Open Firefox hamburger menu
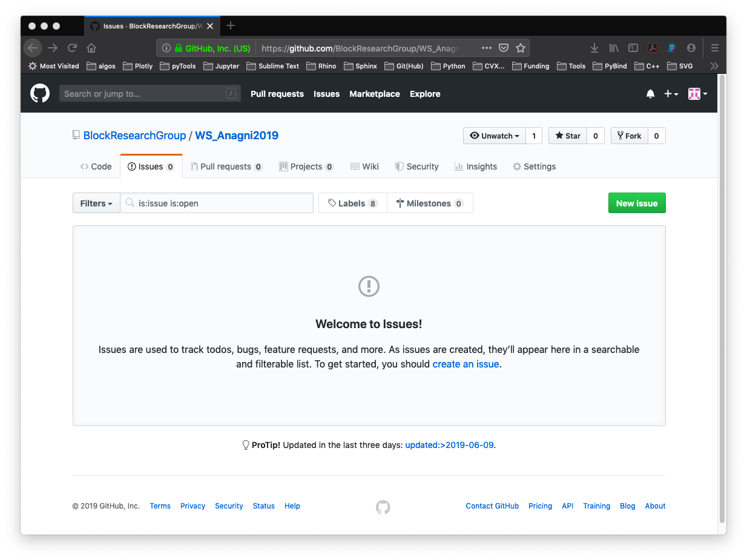Screen dimensions: 747x560 [x=715, y=48]
